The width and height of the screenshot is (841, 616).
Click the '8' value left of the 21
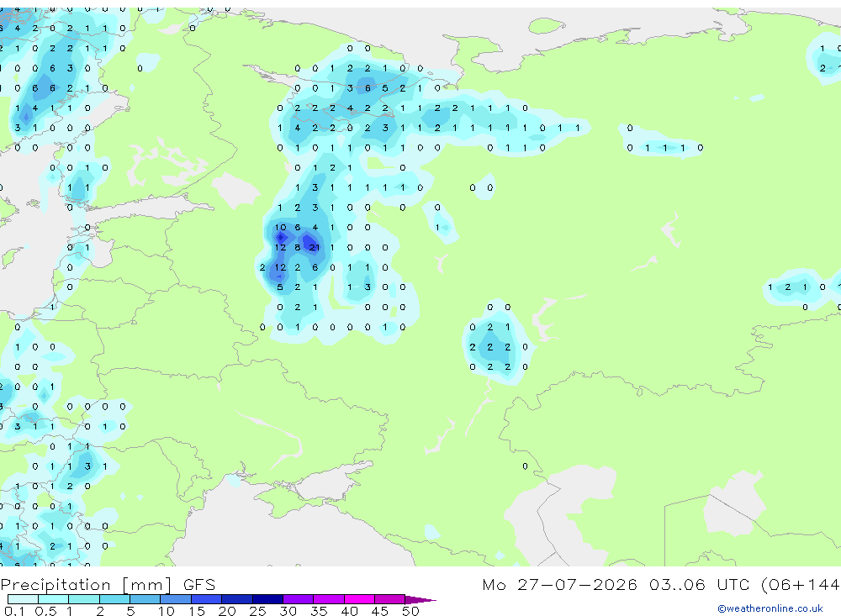coord(298,248)
